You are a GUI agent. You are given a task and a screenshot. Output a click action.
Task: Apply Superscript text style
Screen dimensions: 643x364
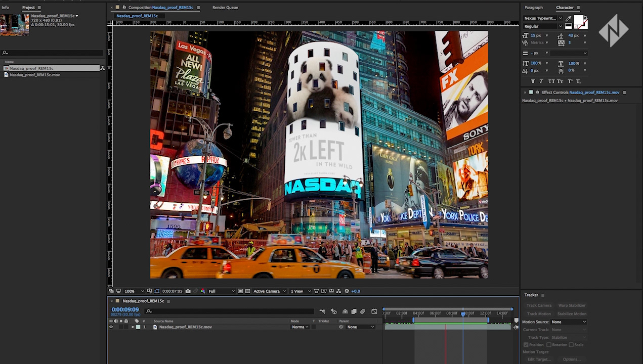pos(570,81)
